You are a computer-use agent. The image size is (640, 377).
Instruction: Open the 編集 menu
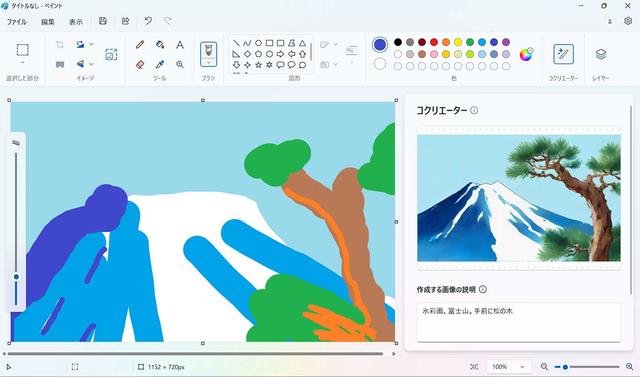pos(48,22)
